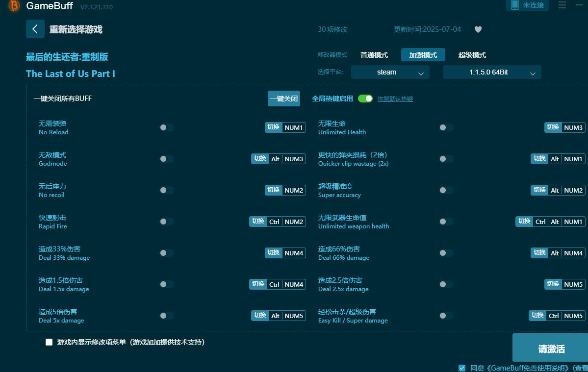This screenshot has height=372, width=588.
Task: Disable the 全局热键启用 global hotkey toggle
Action: coord(365,98)
